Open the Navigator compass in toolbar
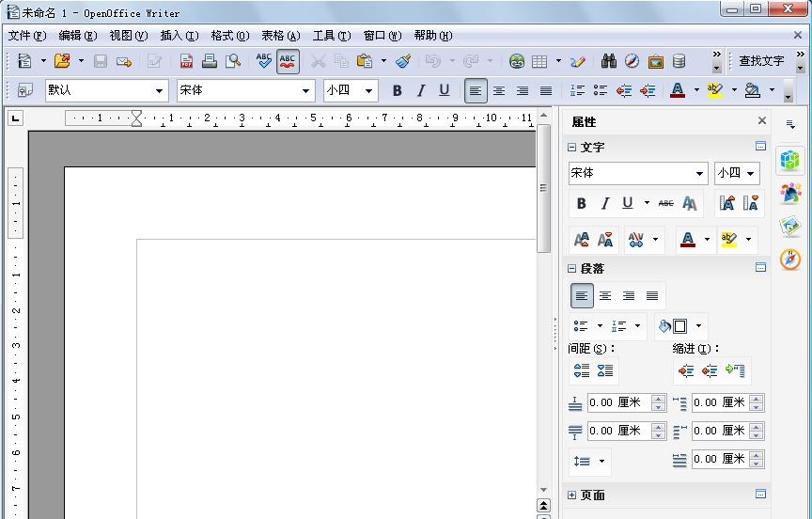 632,61
